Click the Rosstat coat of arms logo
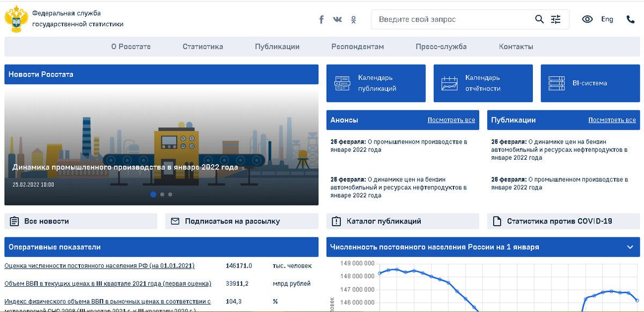This screenshot has width=644, height=312. pyautogui.click(x=16, y=19)
